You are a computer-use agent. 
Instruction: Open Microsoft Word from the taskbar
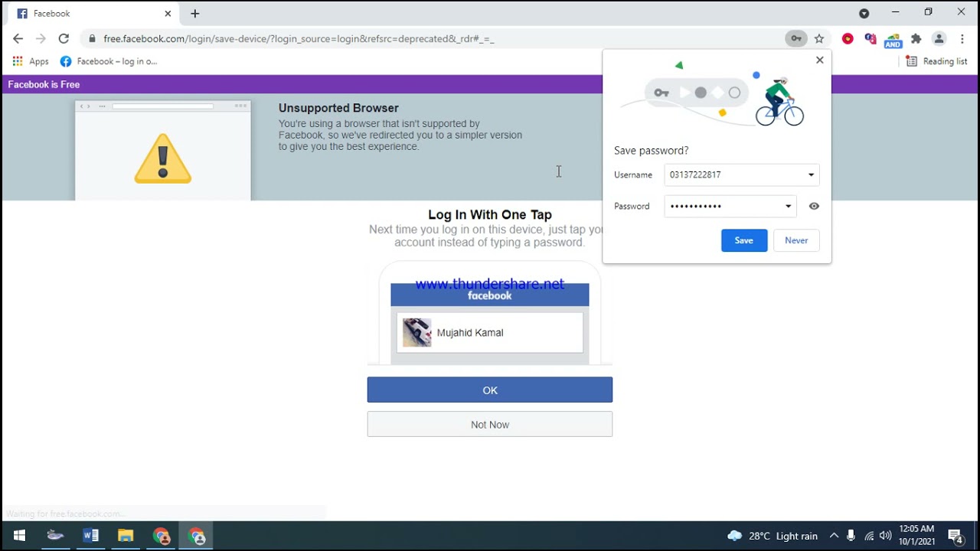pos(90,536)
